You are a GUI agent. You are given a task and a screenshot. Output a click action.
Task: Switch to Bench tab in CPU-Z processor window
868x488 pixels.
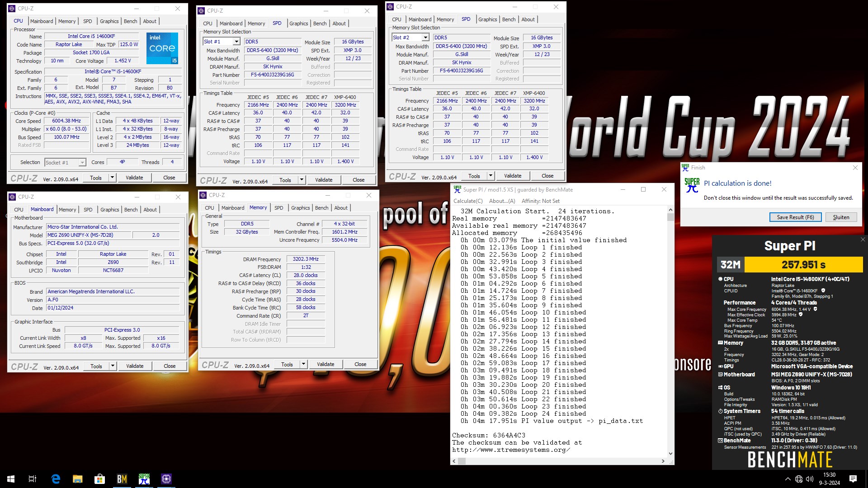coord(130,21)
